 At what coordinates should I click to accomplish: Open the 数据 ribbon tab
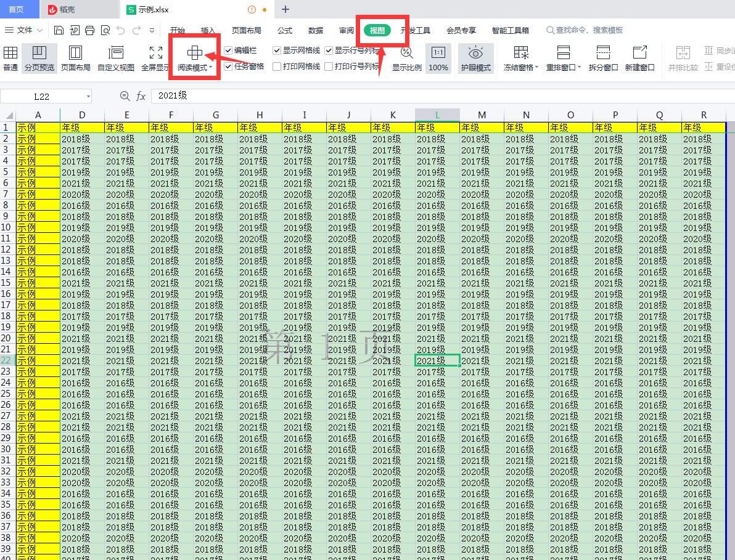point(316,30)
